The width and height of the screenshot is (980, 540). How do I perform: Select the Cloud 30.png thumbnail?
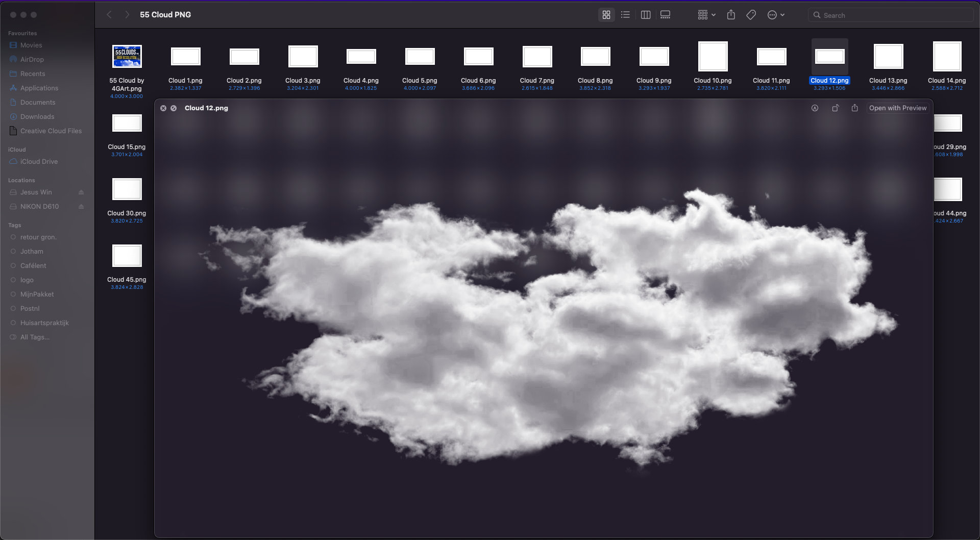coord(127,189)
